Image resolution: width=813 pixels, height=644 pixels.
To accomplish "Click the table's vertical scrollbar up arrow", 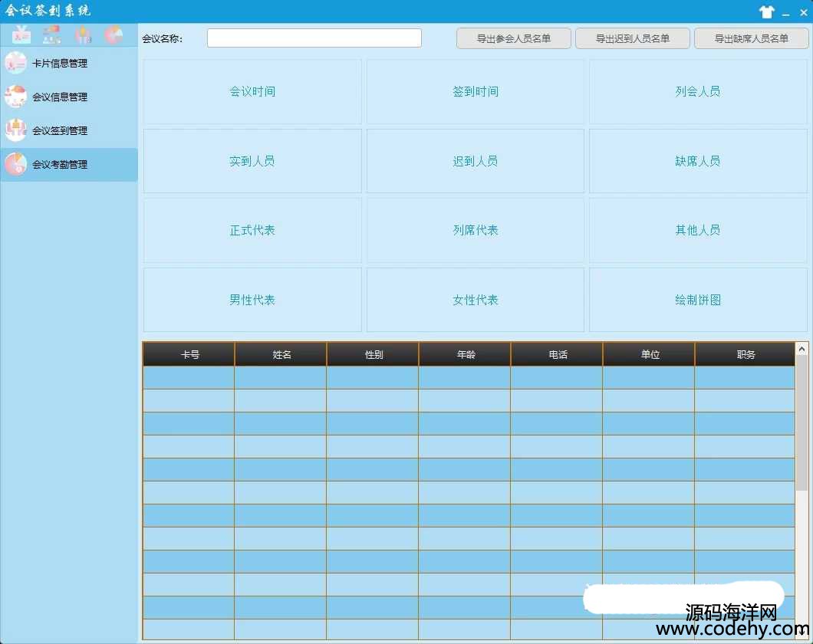I will click(801, 349).
